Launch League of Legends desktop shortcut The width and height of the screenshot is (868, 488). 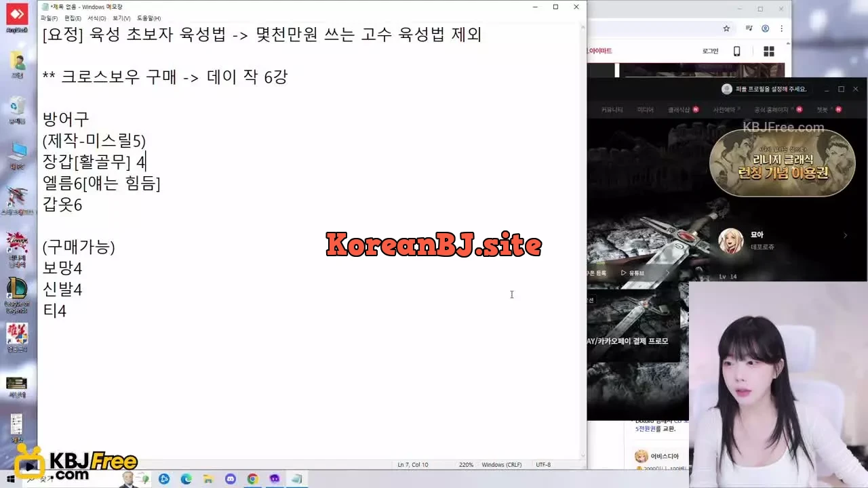coord(17,296)
